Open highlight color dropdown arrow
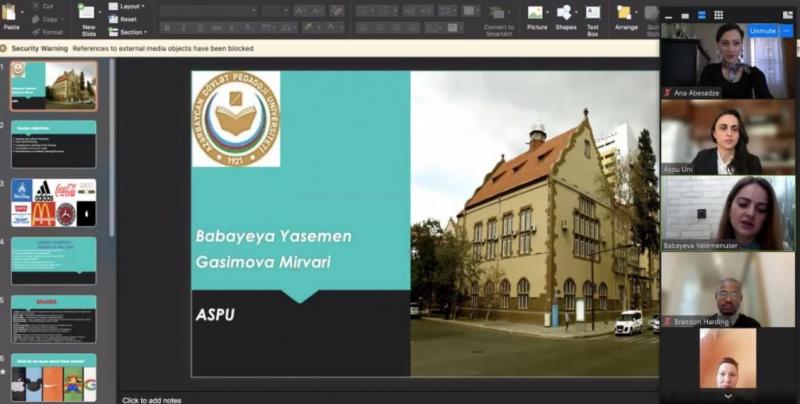Viewport: 800px width, 404px height. (317, 27)
